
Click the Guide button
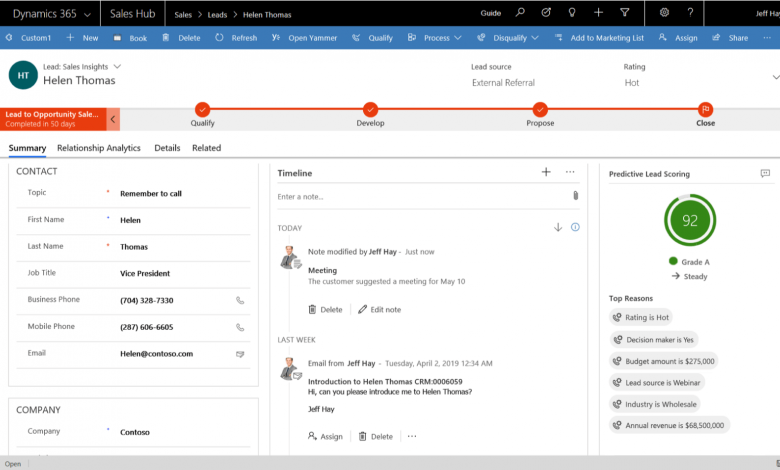(490, 13)
